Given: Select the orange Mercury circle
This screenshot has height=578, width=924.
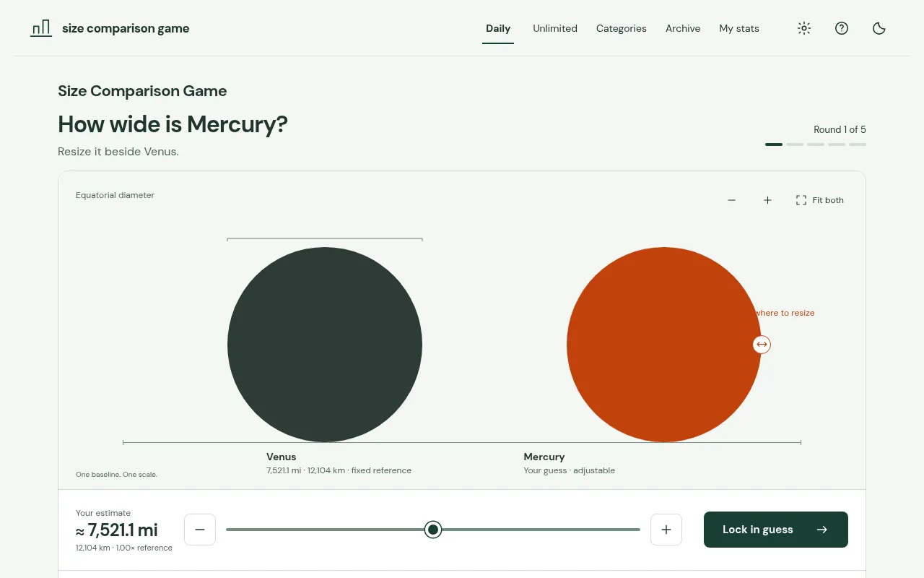Looking at the screenshot, I should 664,345.
